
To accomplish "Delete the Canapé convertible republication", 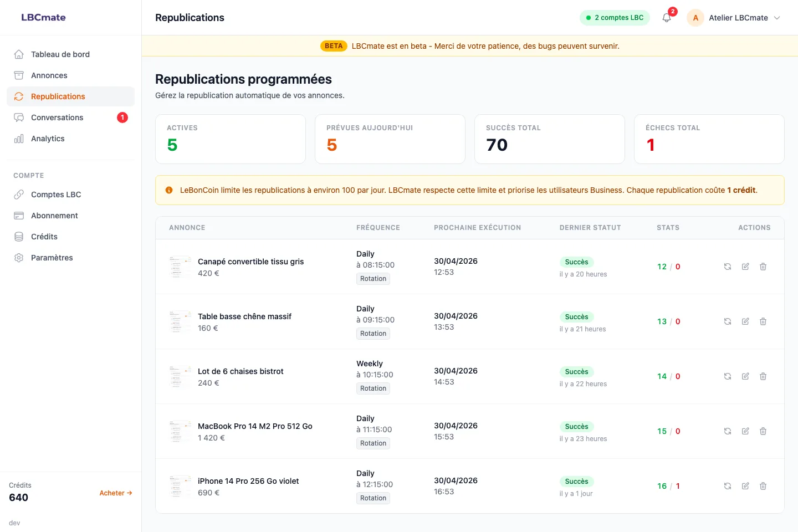I will [763, 267].
